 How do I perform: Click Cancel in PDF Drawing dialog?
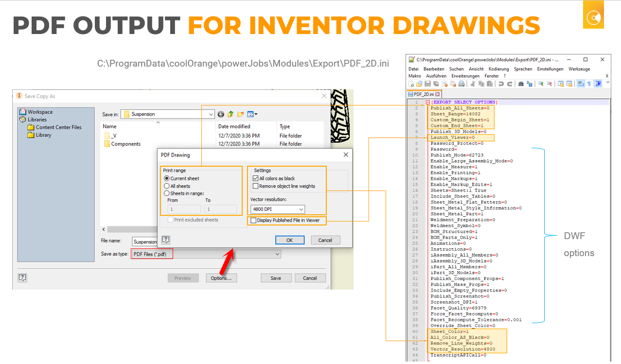[325, 240]
